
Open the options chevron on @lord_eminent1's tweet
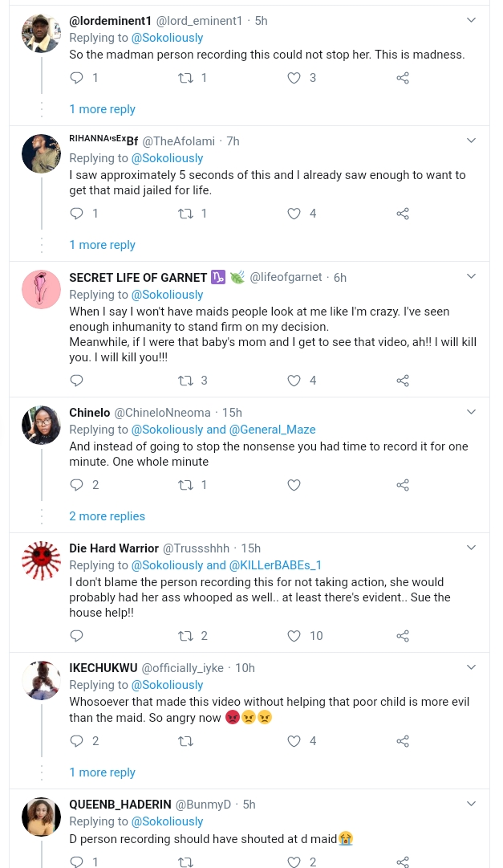(471, 20)
